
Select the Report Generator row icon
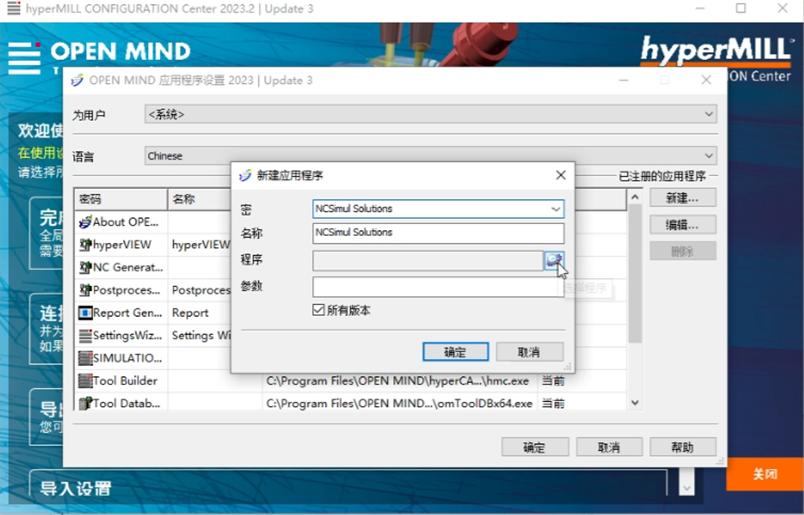point(85,312)
